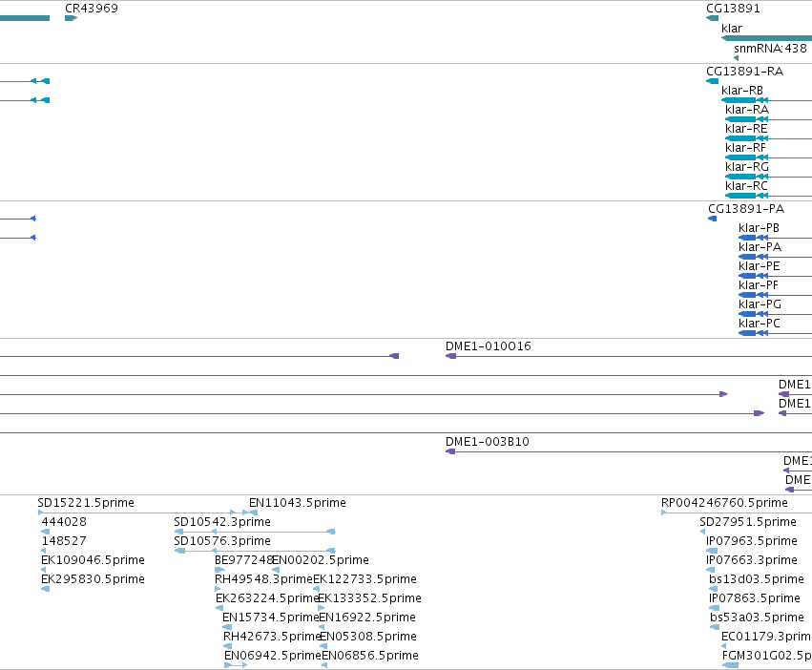Select protein feature klar-PB
Viewport: 812px width, 670px height.
pyautogui.click(x=759, y=228)
